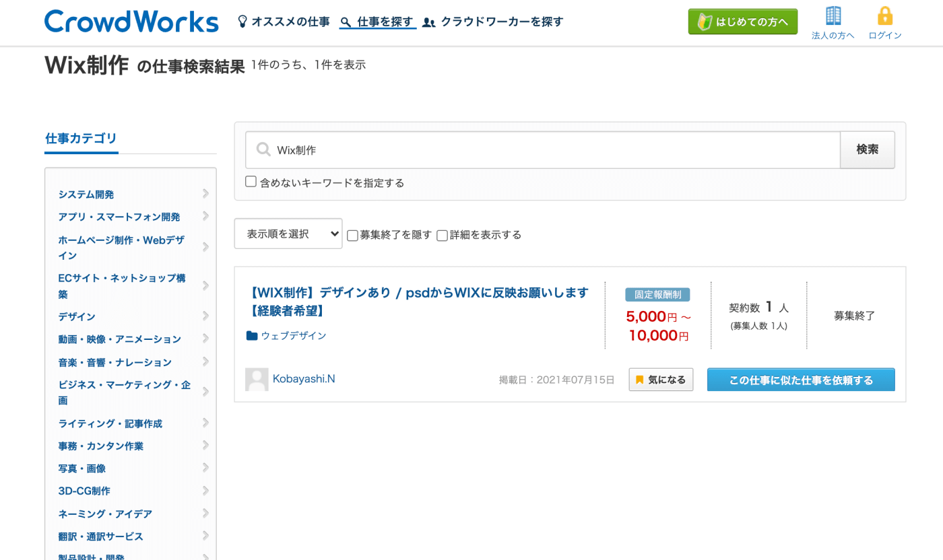Click the CrowdWorks logo

coord(131,22)
